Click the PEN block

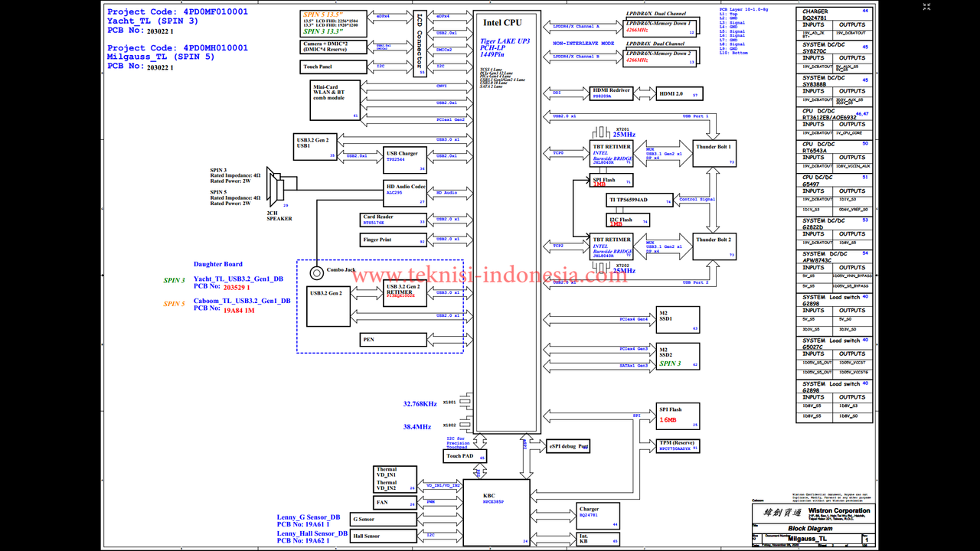(394, 339)
